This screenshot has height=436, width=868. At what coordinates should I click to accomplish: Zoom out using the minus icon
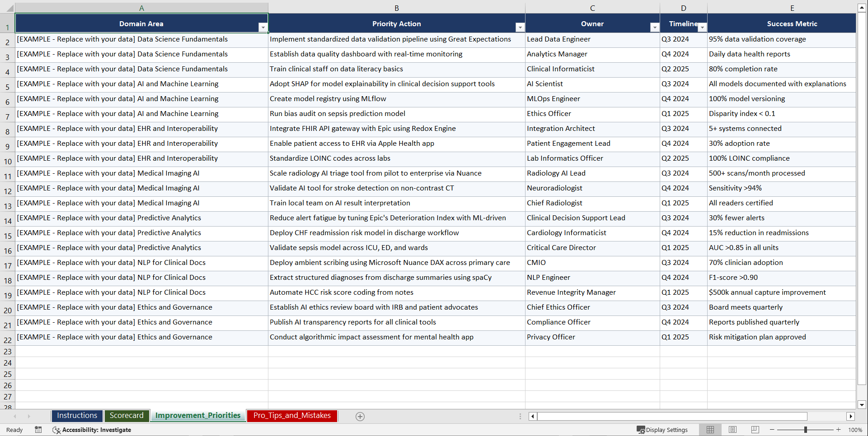(x=772, y=430)
